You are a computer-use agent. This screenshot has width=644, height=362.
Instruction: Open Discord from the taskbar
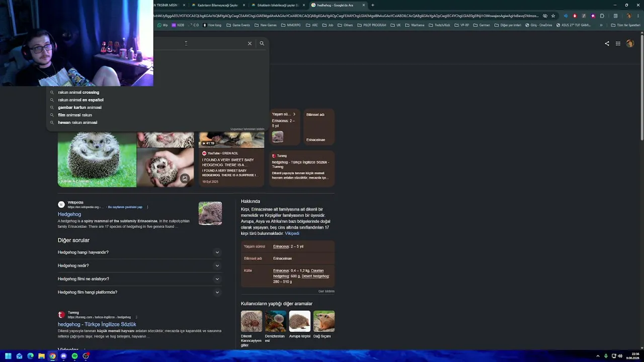click(63, 356)
